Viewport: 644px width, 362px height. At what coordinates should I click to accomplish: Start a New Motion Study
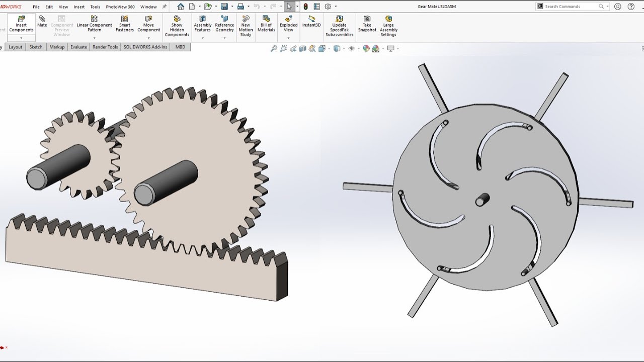[x=246, y=26]
